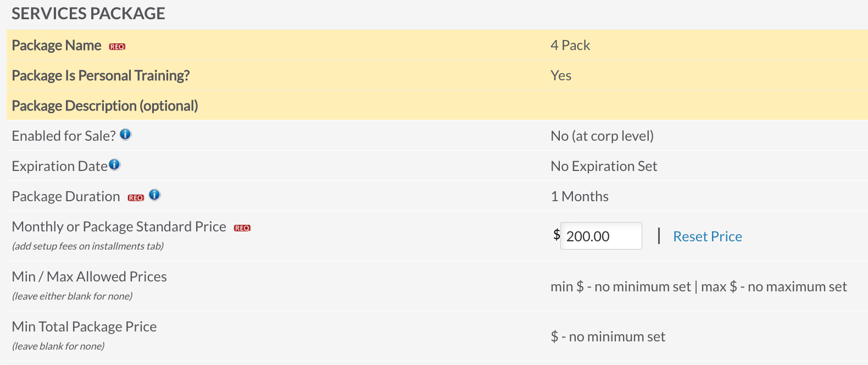This screenshot has height=365, width=868.
Task: Click the Reset Price link
Action: tap(708, 236)
